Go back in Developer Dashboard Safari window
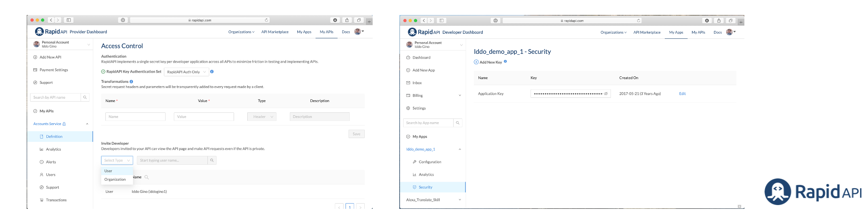The width and height of the screenshot is (868, 221). (424, 21)
